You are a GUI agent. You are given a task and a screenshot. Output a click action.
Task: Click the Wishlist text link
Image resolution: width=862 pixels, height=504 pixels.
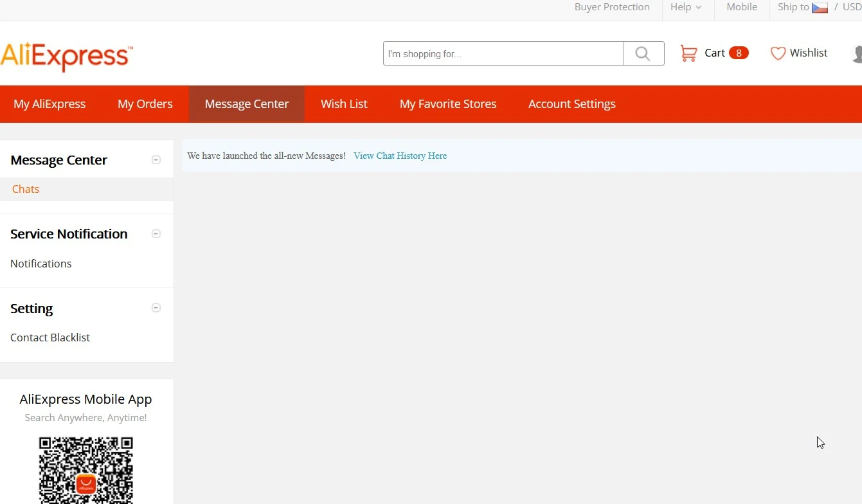[x=809, y=53]
